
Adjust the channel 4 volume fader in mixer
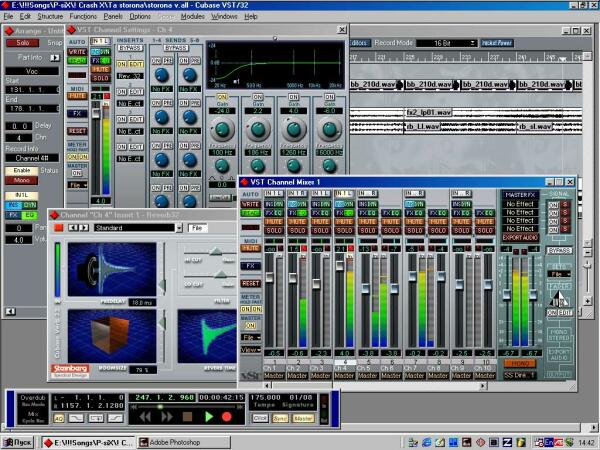pyautogui.click(x=339, y=266)
